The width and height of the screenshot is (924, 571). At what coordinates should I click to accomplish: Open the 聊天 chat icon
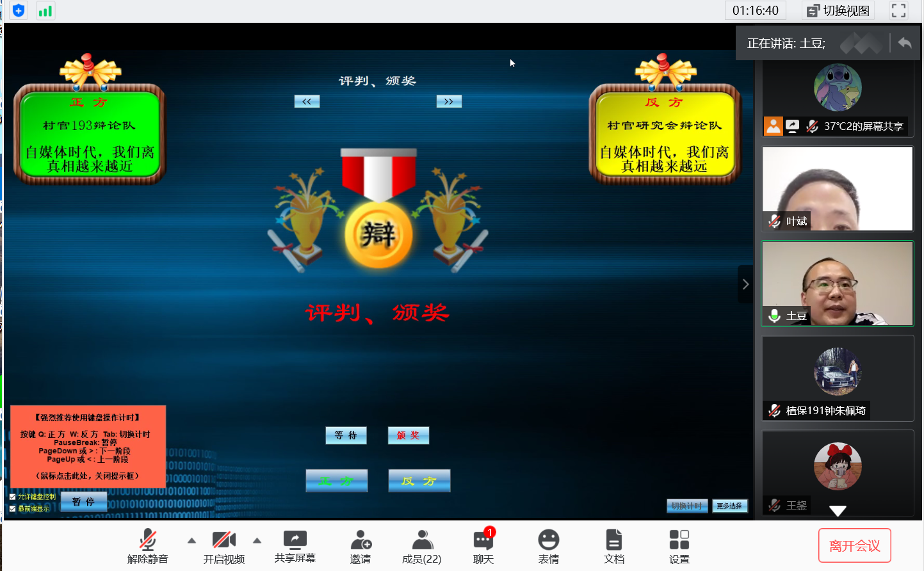tap(483, 540)
